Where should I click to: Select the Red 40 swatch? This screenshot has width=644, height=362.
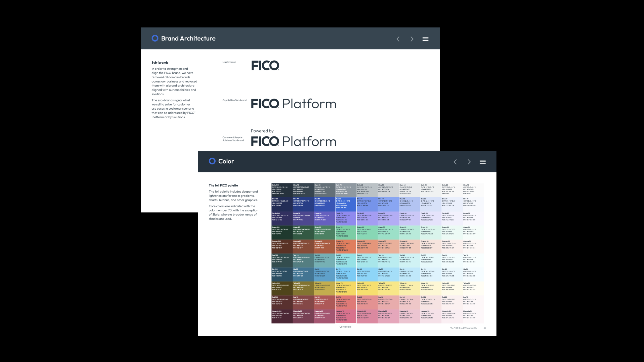(x=410, y=303)
